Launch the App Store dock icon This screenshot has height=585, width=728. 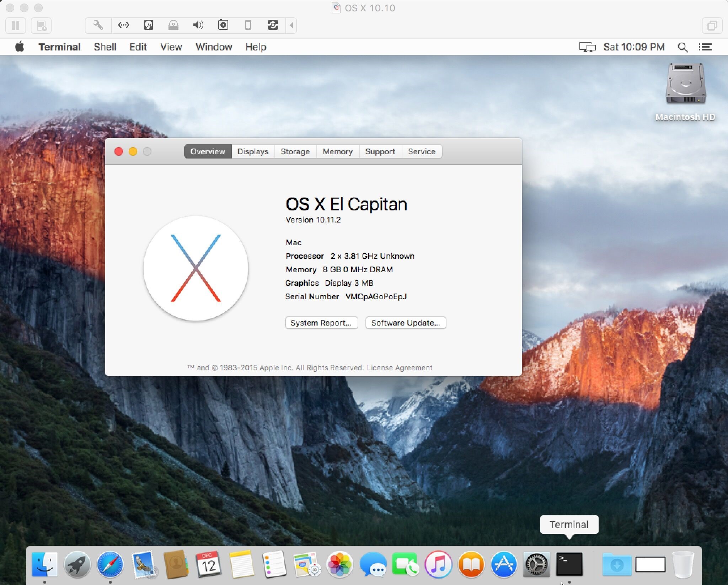(x=504, y=564)
